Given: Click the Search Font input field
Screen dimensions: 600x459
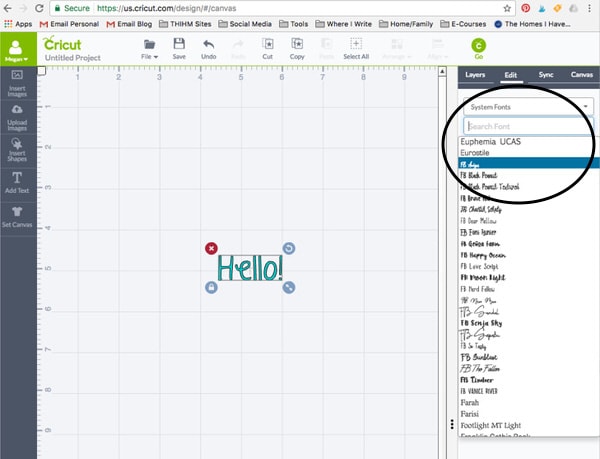Looking at the screenshot, I should coord(529,126).
